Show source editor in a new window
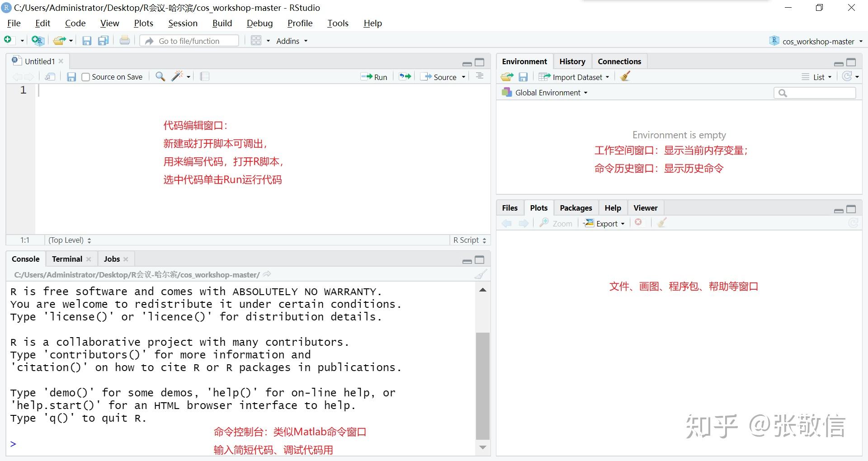 [x=50, y=76]
